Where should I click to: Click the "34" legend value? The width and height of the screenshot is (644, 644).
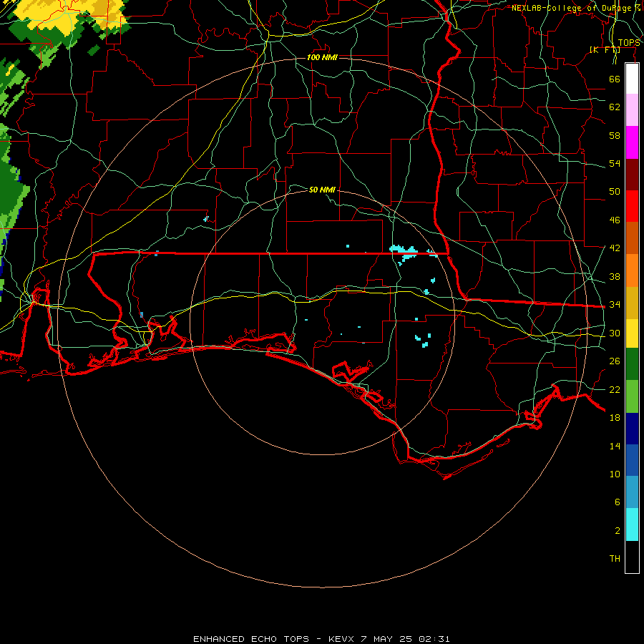coord(615,305)
